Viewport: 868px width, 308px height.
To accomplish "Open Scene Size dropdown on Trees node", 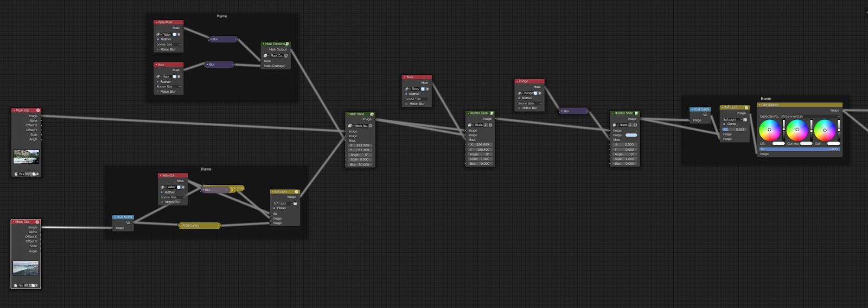I will click(x=417, y=99).
